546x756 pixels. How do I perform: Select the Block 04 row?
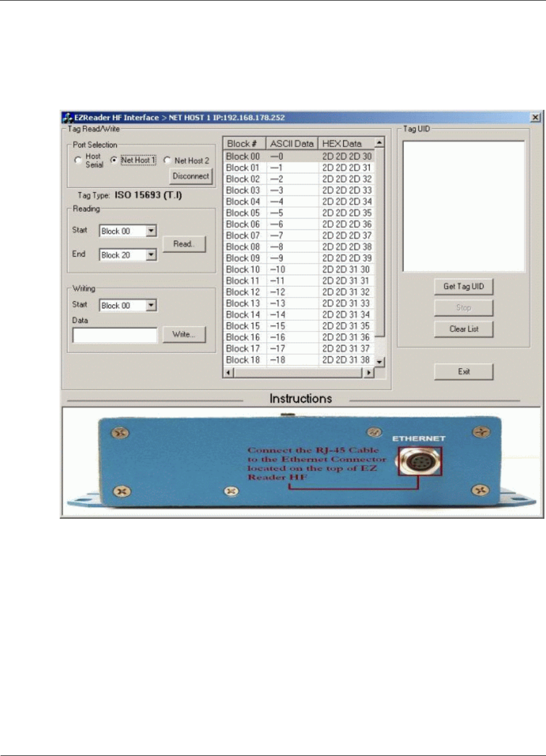tap(299, 201)
